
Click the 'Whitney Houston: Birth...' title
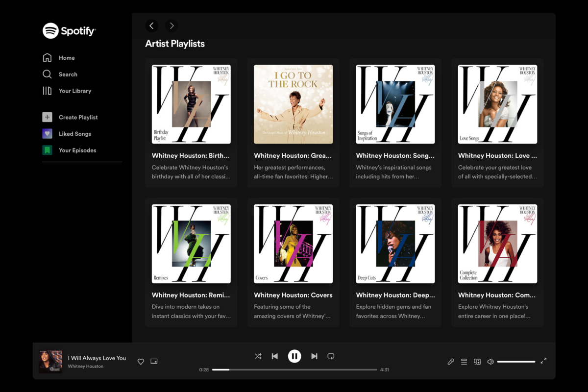pos(191,156)
